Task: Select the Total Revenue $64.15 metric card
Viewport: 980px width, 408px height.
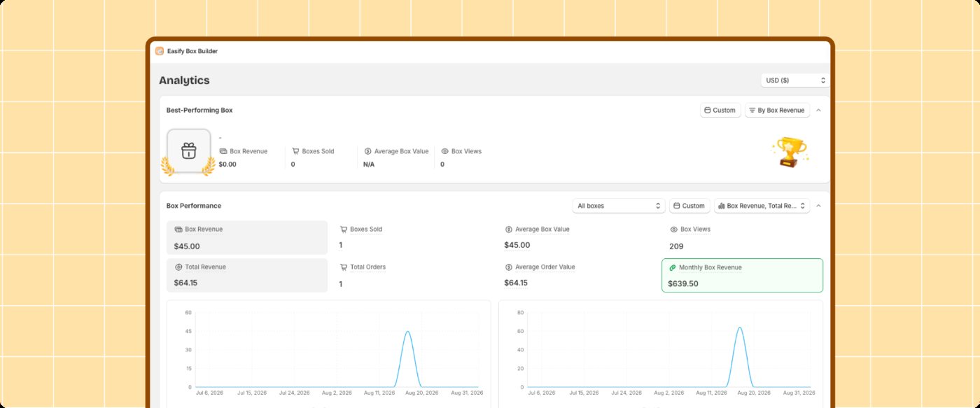Action: (247, 276)
